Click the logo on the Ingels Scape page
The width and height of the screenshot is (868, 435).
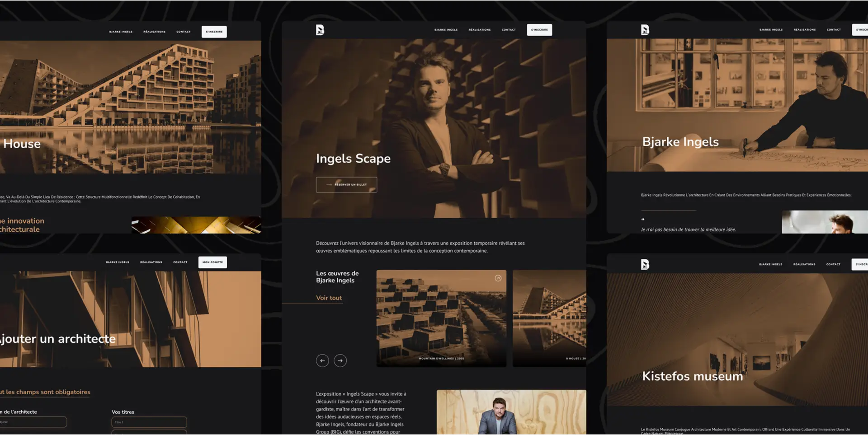[320, 30]
